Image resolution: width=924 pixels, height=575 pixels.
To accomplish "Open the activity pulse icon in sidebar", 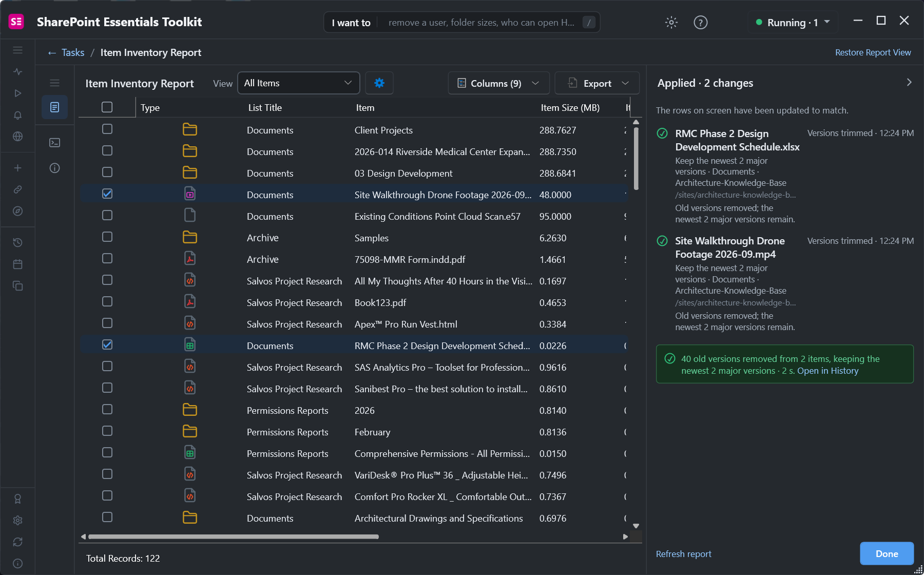I will [x=18, y=72].
